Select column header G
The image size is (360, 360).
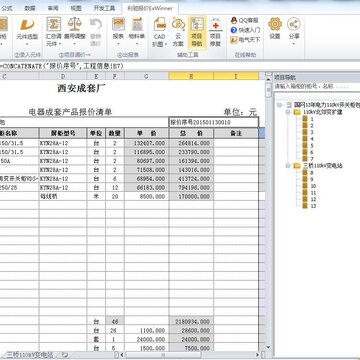pos(146,76)
